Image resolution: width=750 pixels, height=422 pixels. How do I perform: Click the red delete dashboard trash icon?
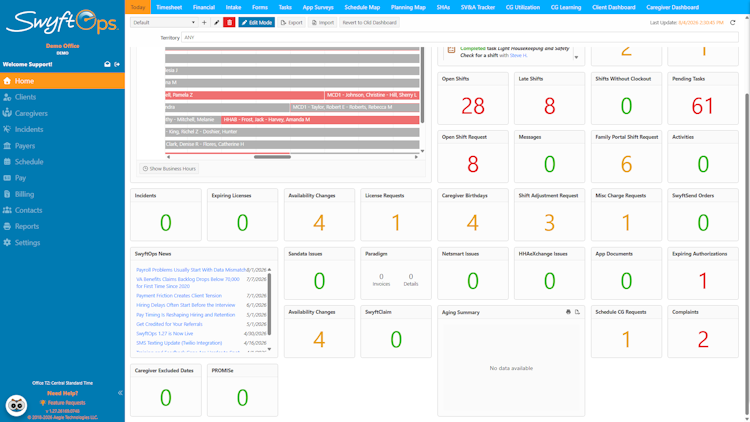click(x=229, y=22)
